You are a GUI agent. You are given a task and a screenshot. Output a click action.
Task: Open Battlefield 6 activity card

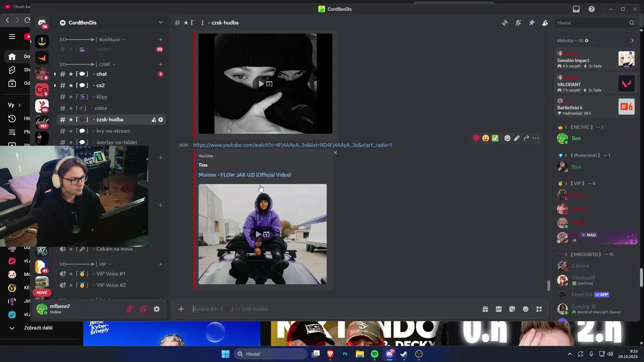[596, 107]
